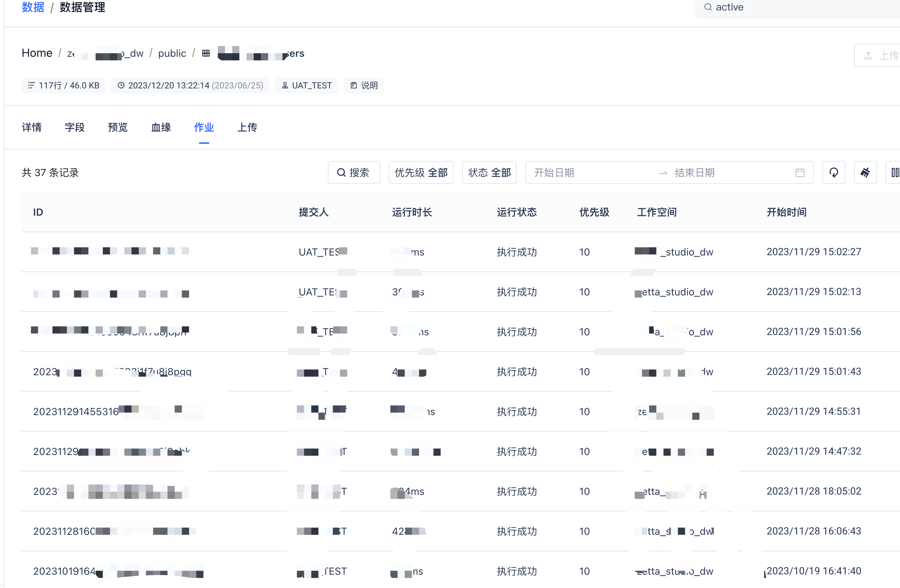Click the broom clear-filters icon

click(865, 173)
